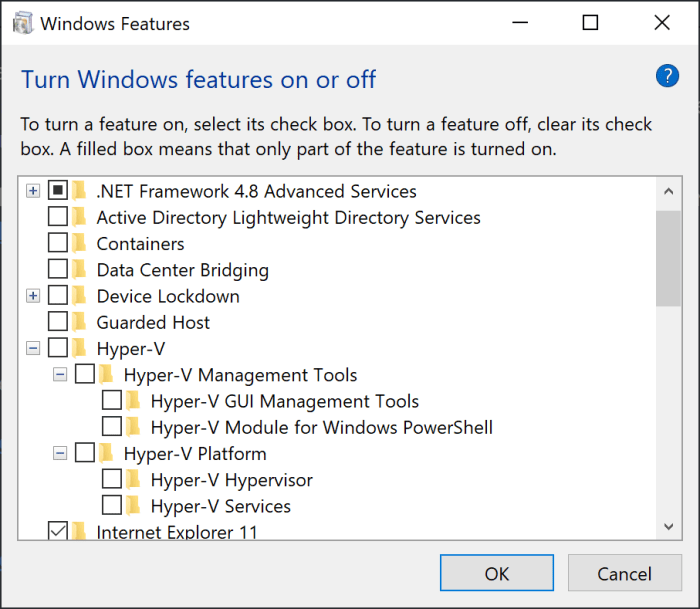Click folder icon beside Hyper-V Module for PowerShell
The height and width of the screenshot is (609, 700).
(133, 427)
